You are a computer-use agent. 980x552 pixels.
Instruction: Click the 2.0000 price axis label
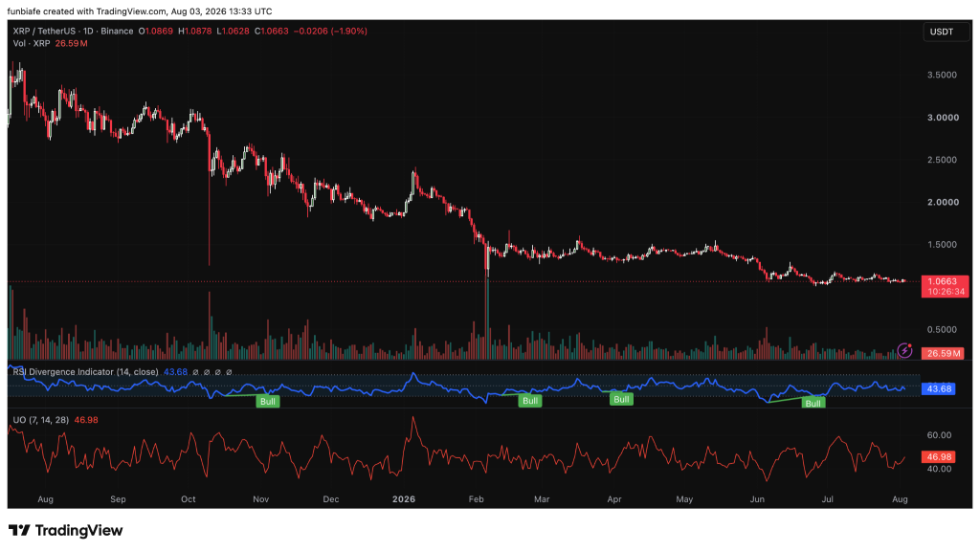943,202
